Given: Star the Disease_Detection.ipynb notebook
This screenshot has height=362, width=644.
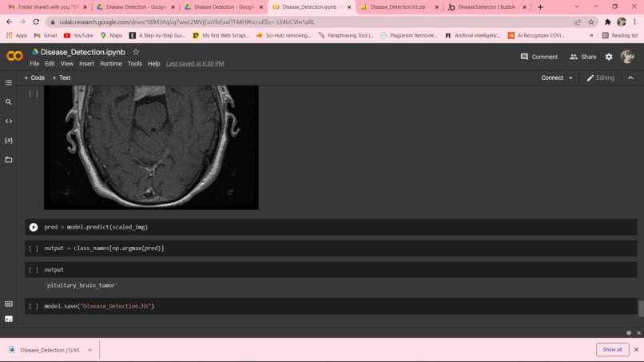Looking at the screenshot, I should coord(136,52).
